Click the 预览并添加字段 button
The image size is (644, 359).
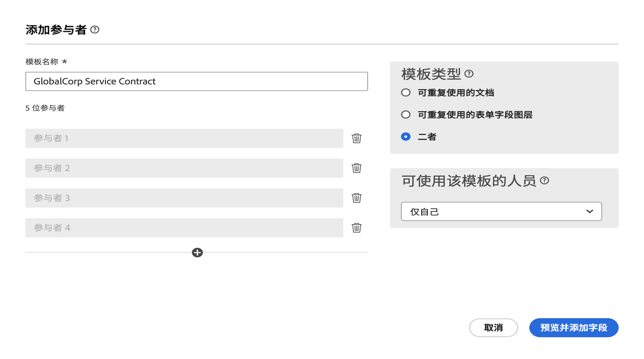574,328
